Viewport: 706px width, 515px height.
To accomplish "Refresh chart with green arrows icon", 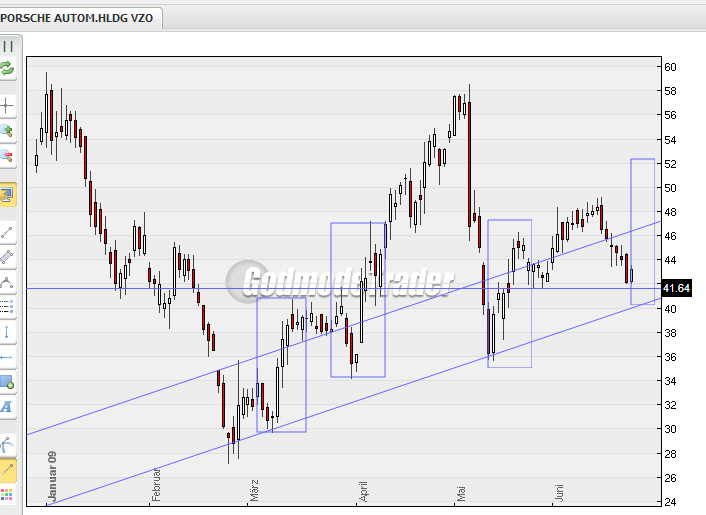I will tap(7, 68).
